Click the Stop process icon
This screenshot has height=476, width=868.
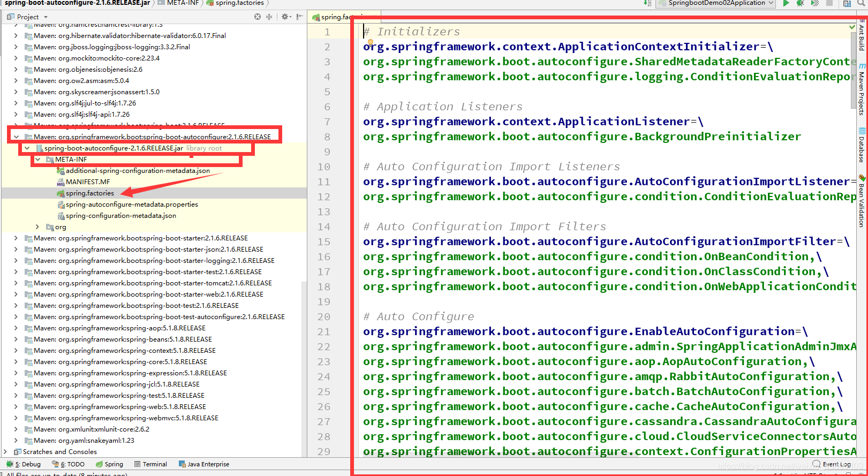point(829,3)
